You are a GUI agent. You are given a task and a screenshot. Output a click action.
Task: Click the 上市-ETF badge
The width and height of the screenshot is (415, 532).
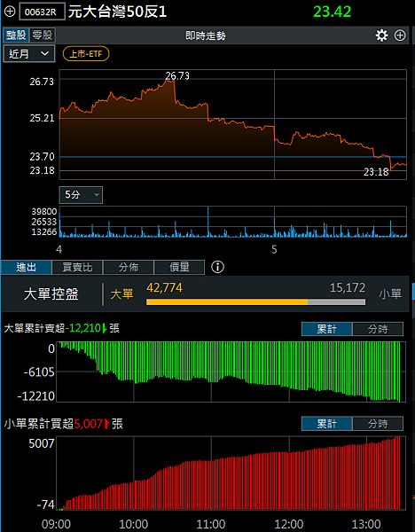(x=86, y=54)
